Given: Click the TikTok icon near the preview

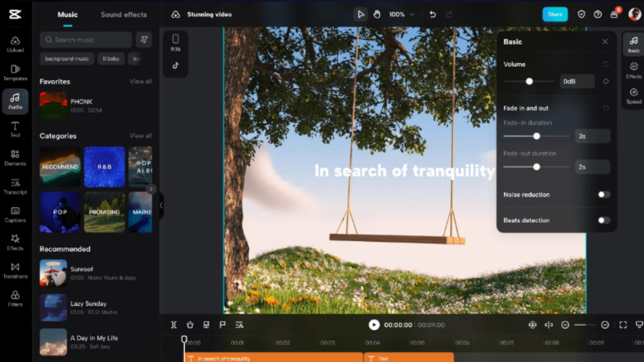Looking at the screenshot, I should coord(175,65).
